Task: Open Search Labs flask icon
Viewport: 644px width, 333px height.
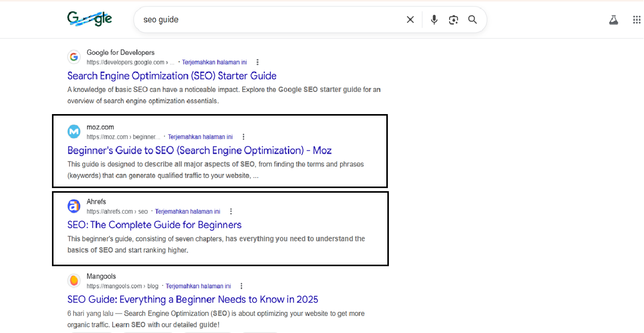Action: click(613, 20)
